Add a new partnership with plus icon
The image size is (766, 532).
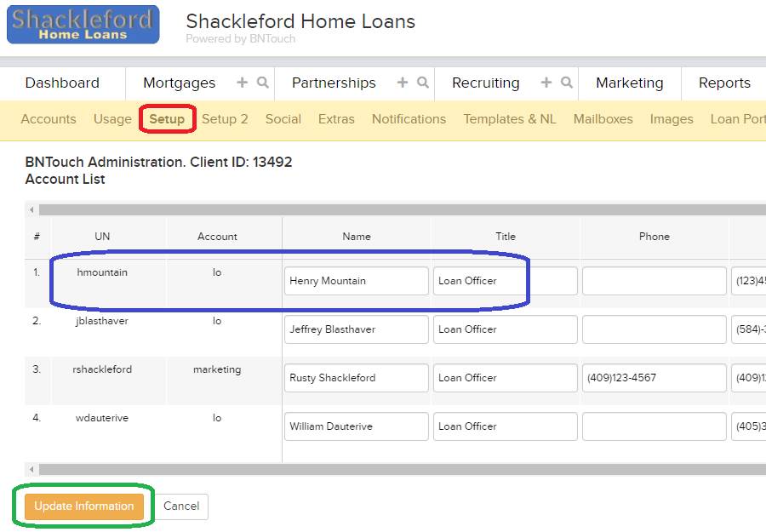coord(402,82)
